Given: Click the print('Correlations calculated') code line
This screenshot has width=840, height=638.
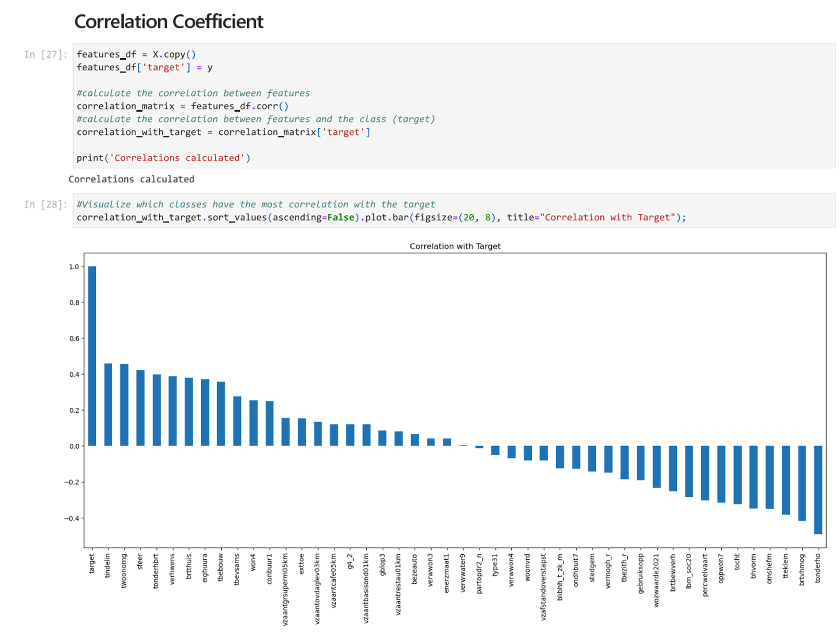Looking at the screenshot, I should (x=163, y=158).
